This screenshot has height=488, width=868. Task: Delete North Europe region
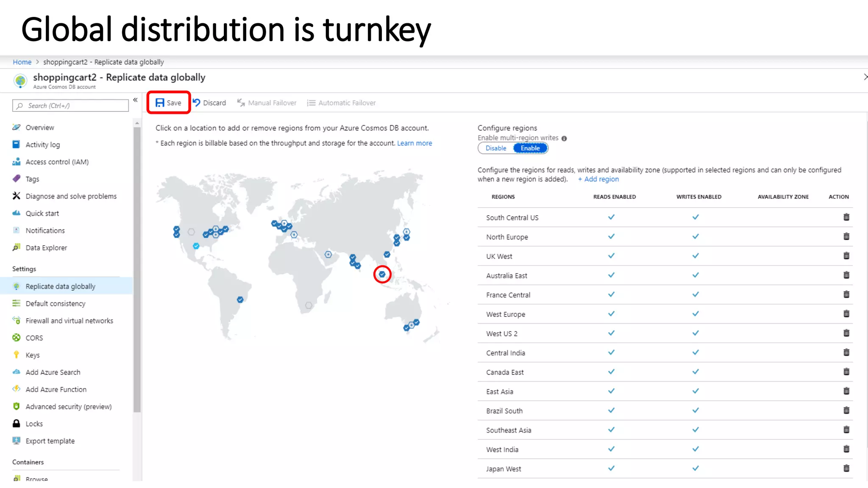[x=846, y=236]
